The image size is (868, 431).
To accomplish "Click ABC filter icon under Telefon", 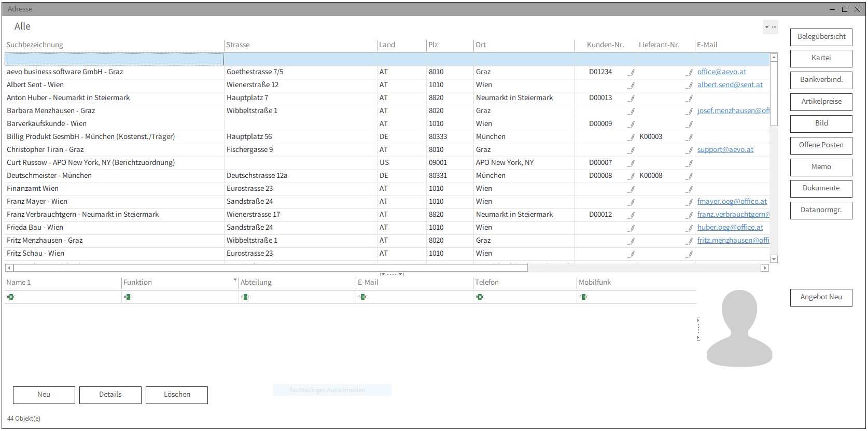I will pos(480,297).
